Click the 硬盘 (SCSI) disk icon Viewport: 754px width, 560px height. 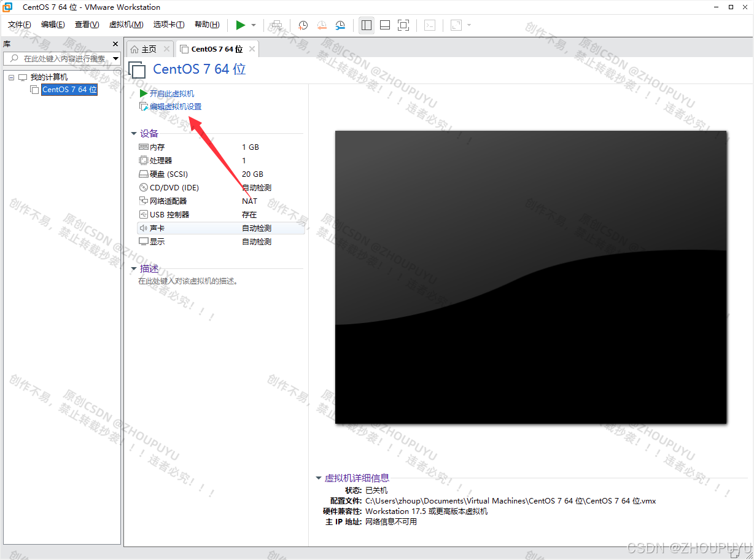pyautogui.click(x=144, y=174)
